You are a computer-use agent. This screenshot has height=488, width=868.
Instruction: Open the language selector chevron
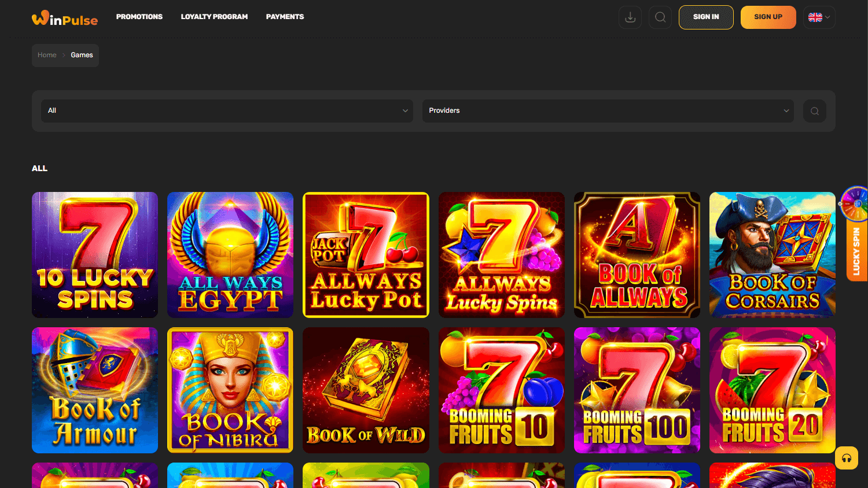pyautogui.click(x=829, y=17)
